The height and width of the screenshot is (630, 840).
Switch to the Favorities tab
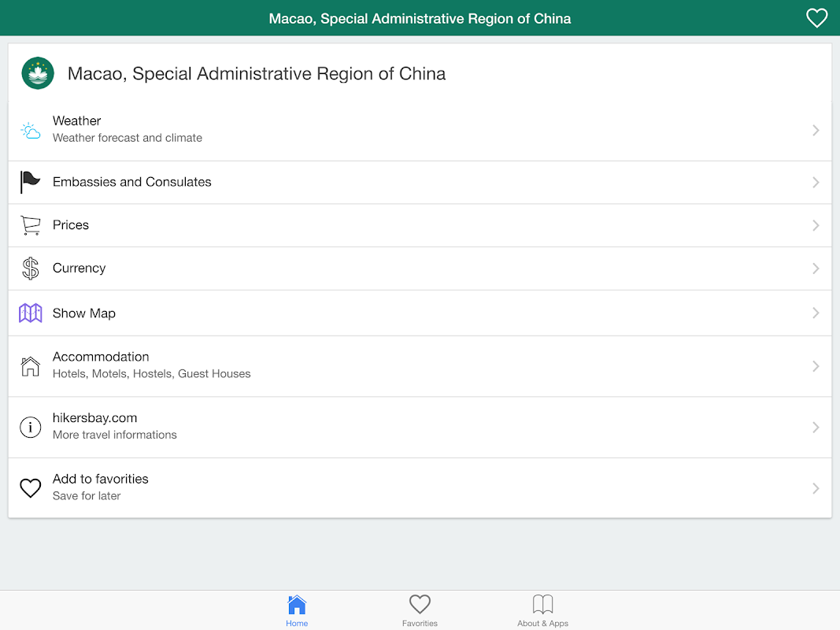420,611
